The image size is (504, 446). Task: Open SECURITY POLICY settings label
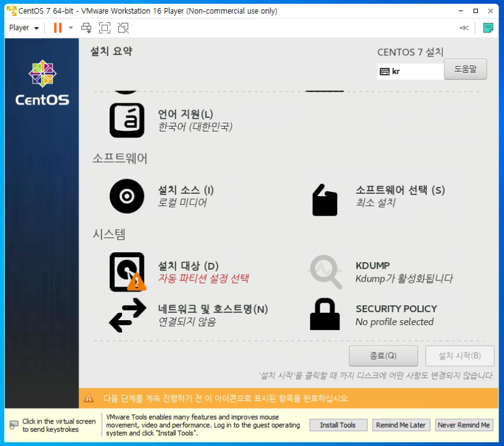click(396, 309)
